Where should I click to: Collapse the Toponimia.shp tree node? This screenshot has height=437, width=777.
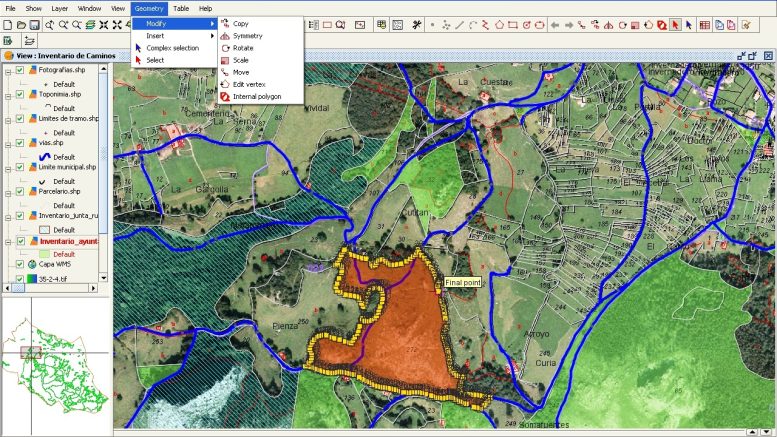[x=8, y=96]
